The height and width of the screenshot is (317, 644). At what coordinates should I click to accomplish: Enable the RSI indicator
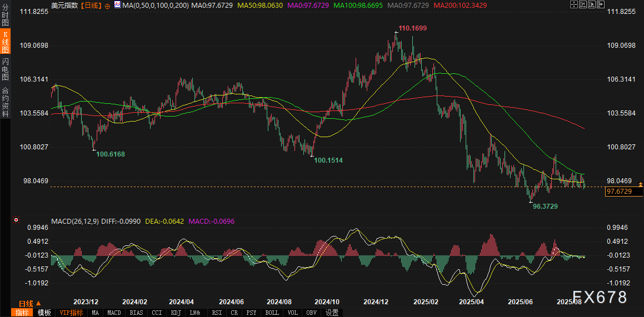click(x=216, y=313)
